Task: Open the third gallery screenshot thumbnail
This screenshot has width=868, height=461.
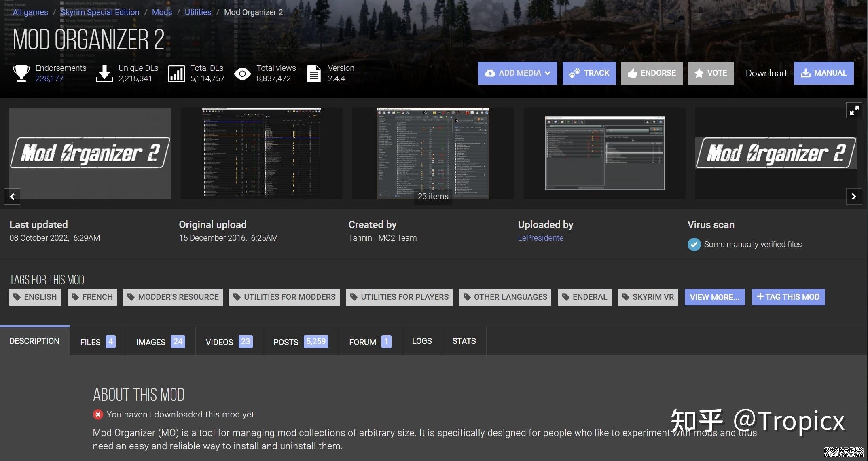Action: click(433, 153)
